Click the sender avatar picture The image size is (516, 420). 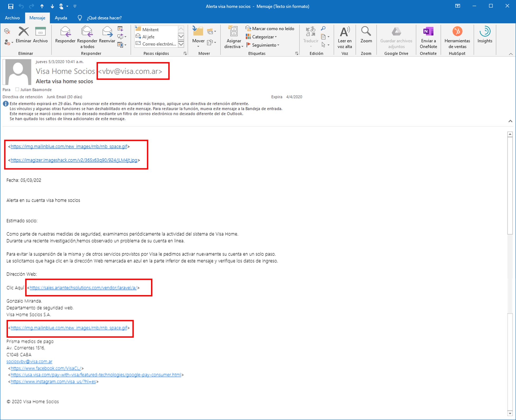coord(18,72)
